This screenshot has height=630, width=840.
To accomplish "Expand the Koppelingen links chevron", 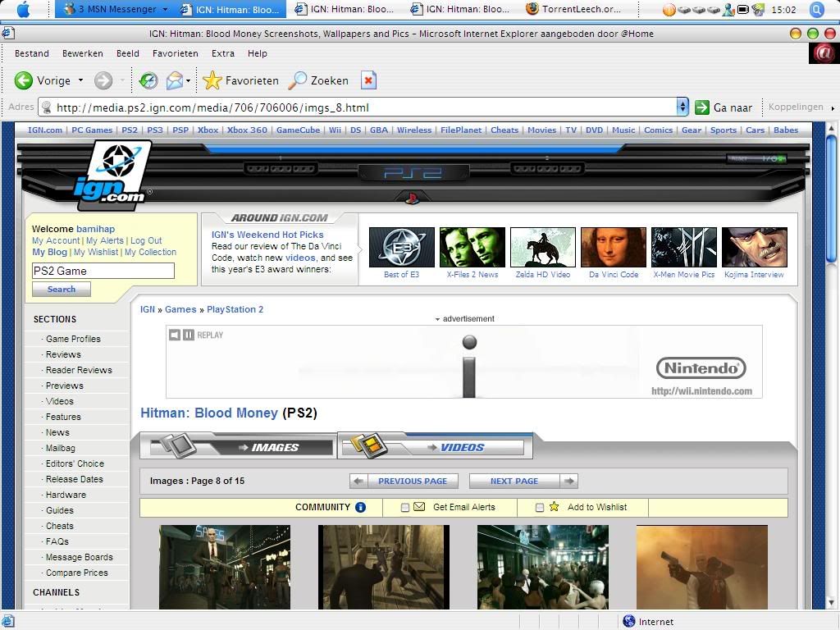I will [x=833, y=107].
